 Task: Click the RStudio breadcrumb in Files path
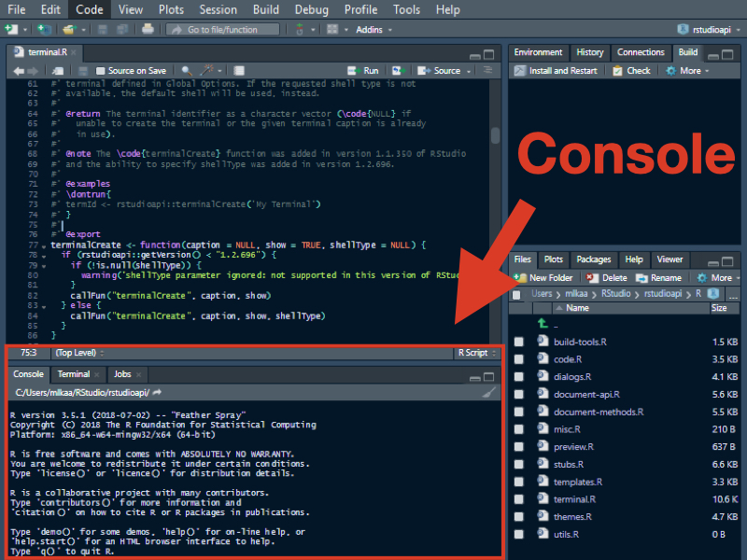615,294
